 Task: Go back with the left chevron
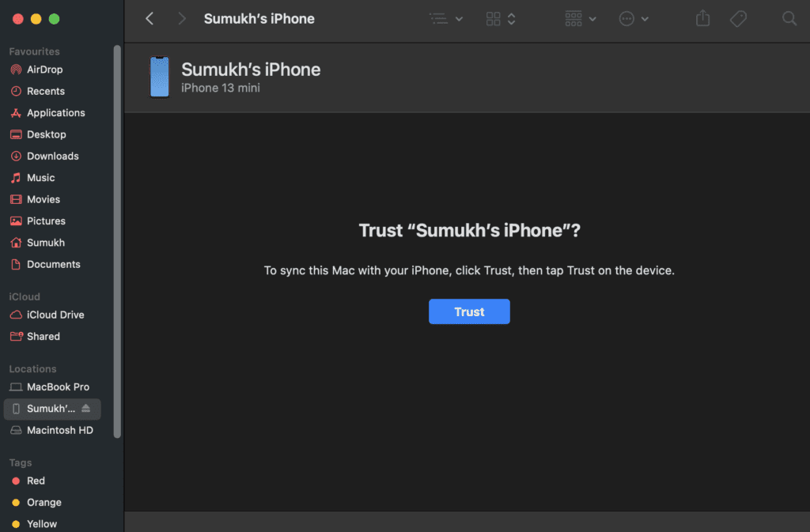[x=150, y=18]
